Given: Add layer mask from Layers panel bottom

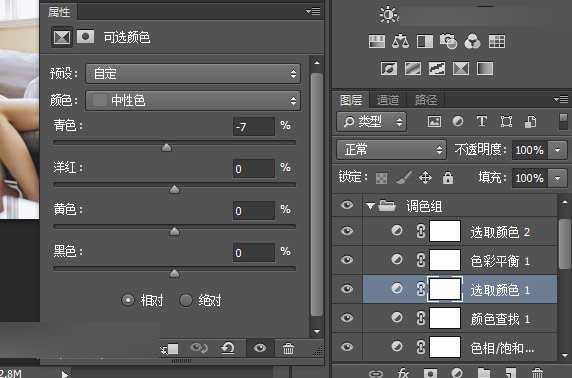Looking at the screenshot, I should click(430, 373).
